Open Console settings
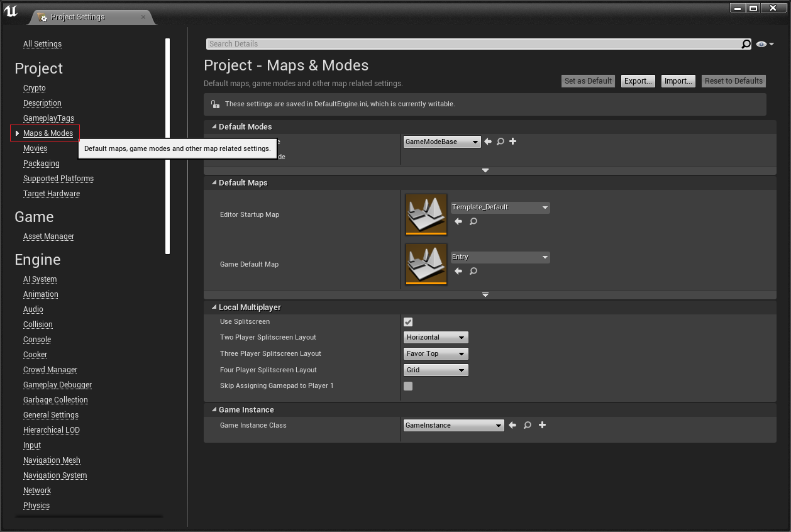The width and height of the screenshot is (791, 532). pos(37,340)
